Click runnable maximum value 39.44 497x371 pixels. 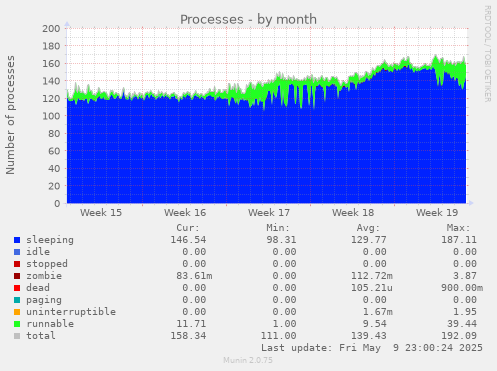[462, 324]
